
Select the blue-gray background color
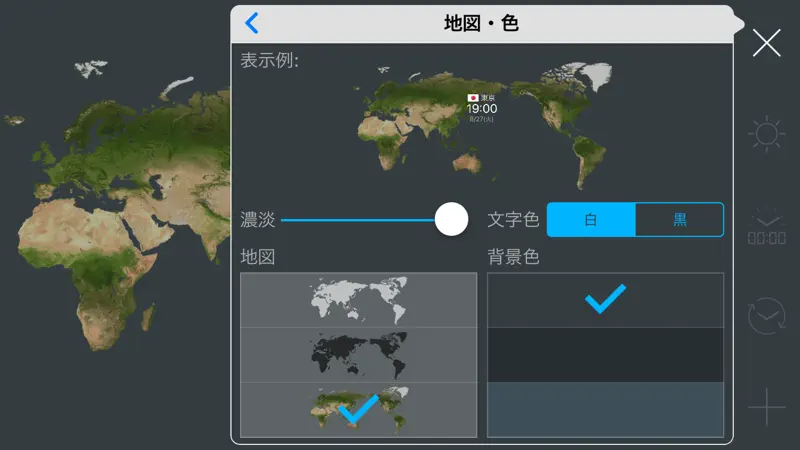(x=606, y=410)
